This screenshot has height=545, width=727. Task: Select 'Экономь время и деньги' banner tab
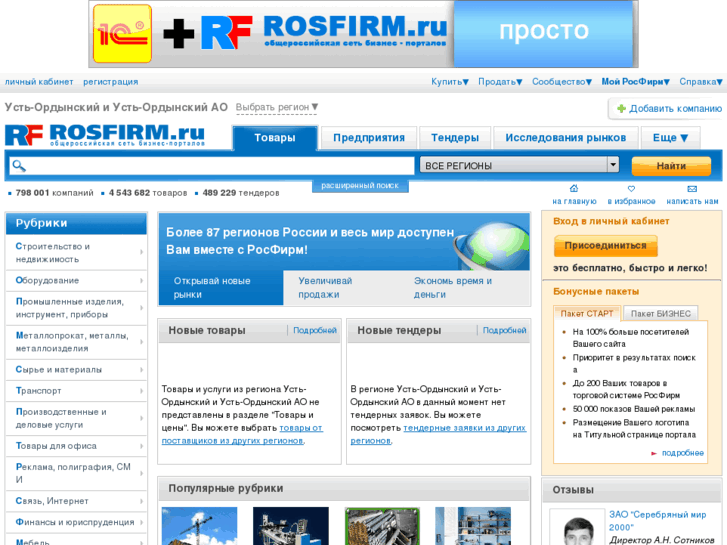[x=453, y=288]
